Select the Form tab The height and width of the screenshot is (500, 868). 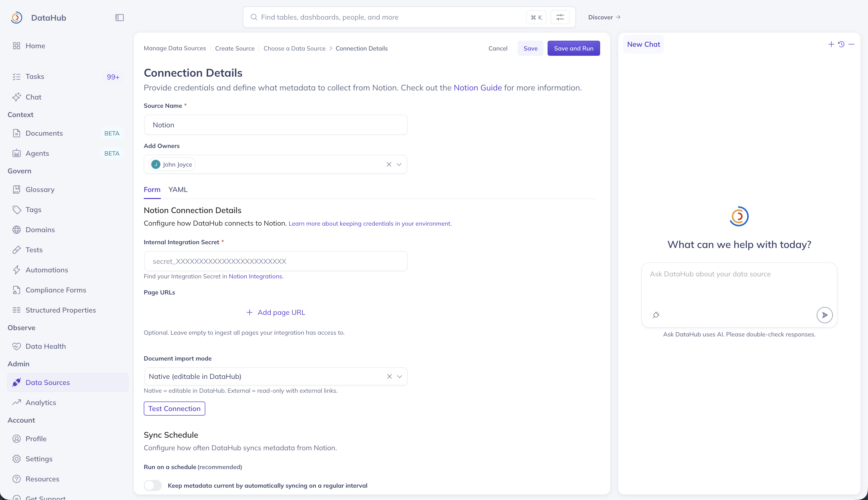152,189
